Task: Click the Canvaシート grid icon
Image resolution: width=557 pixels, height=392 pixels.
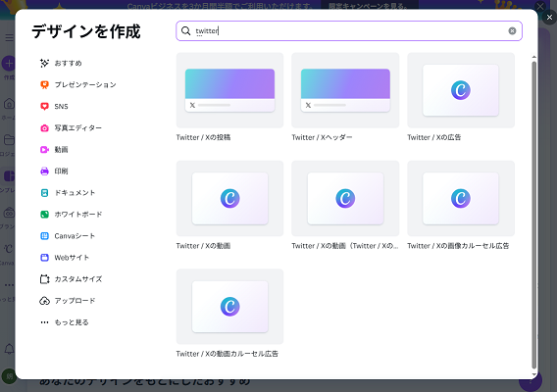Action: 44,236
